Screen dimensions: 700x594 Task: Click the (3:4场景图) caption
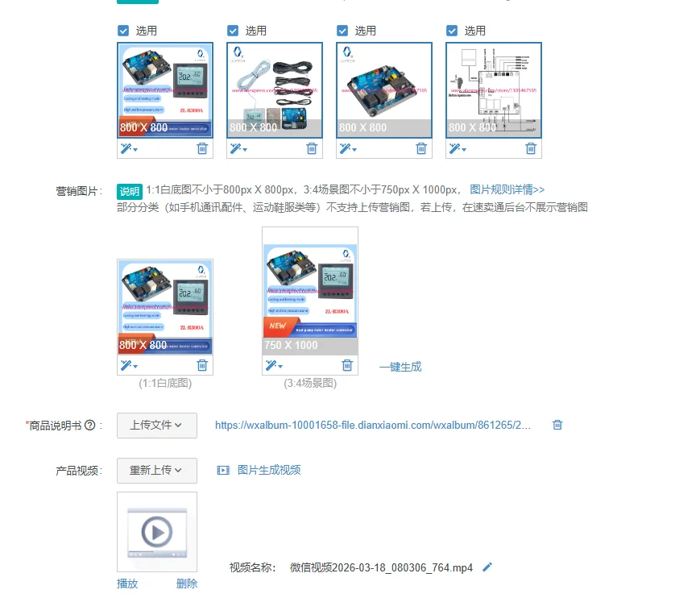click(x=310, y=383)
